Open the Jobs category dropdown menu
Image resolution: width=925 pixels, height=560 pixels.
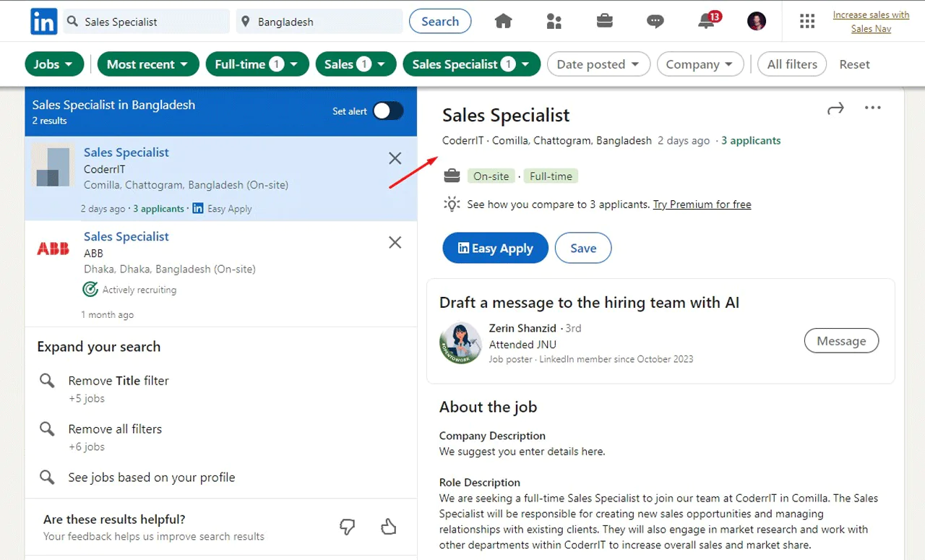53,64
